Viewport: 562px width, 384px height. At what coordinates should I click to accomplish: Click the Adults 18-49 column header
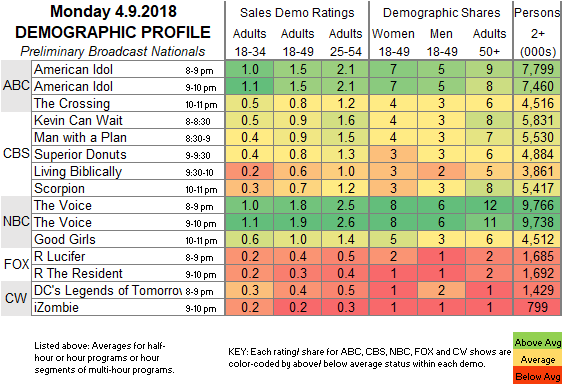click(297, 43)
